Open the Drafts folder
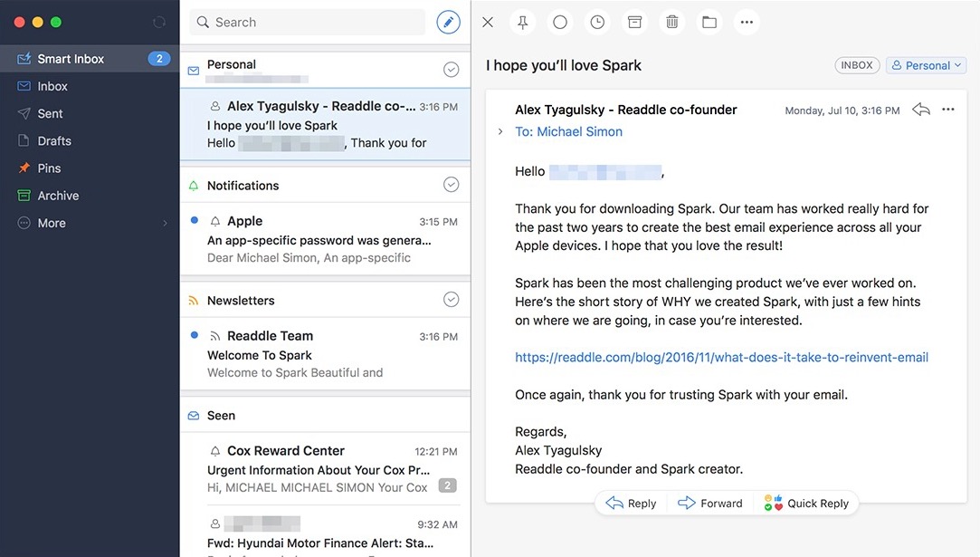Screen dimensions: 980x557 pos(90,141)
